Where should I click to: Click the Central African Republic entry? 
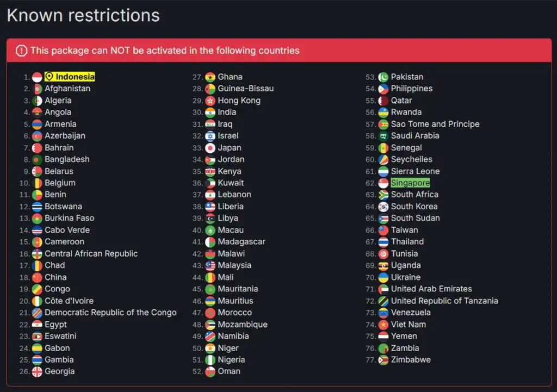(x=91, y=254)
